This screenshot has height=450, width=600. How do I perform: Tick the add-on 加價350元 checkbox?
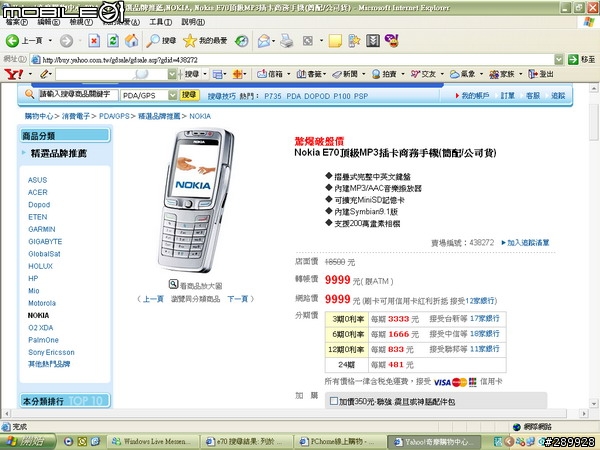pyautogui.click(x=334, y=401)
